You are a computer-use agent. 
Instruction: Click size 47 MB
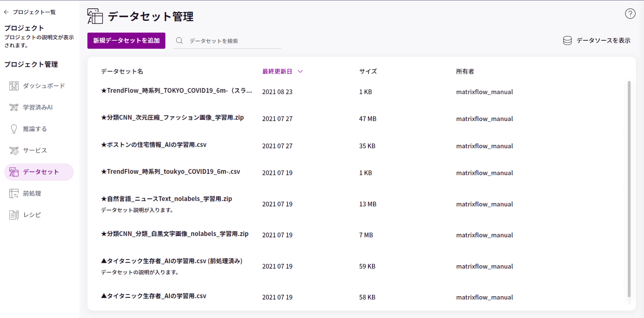pos(368,119)
